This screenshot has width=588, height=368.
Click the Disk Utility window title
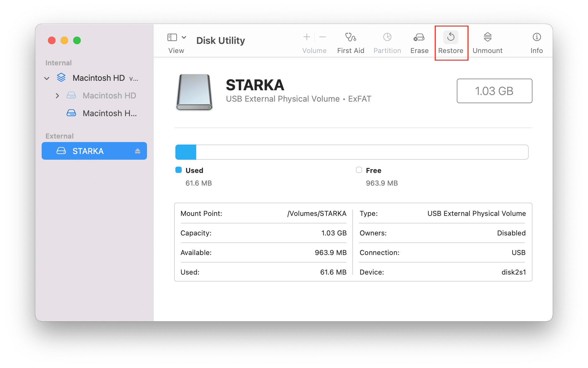tap(220, 40)
